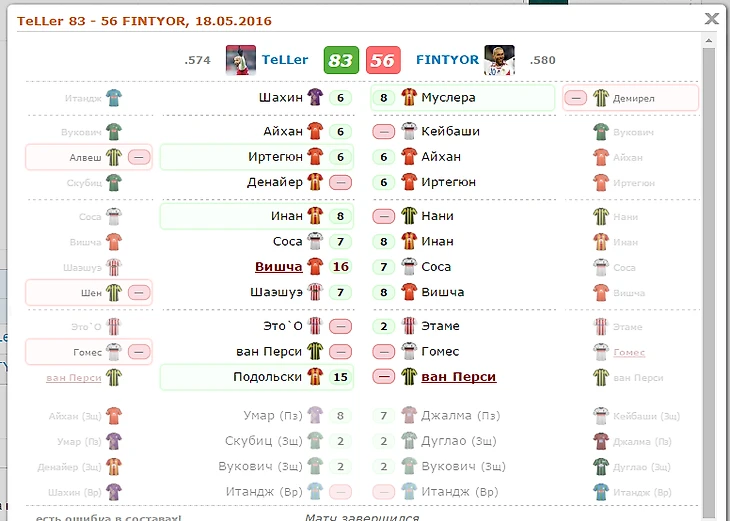Click FINTYOR's avatar picture
The image size is (730, 521).
click(499, 60)
